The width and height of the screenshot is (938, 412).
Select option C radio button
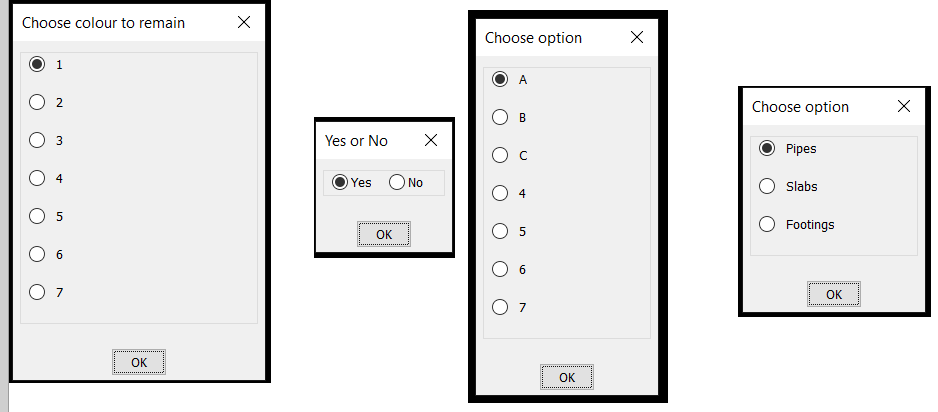coord(500,155)
